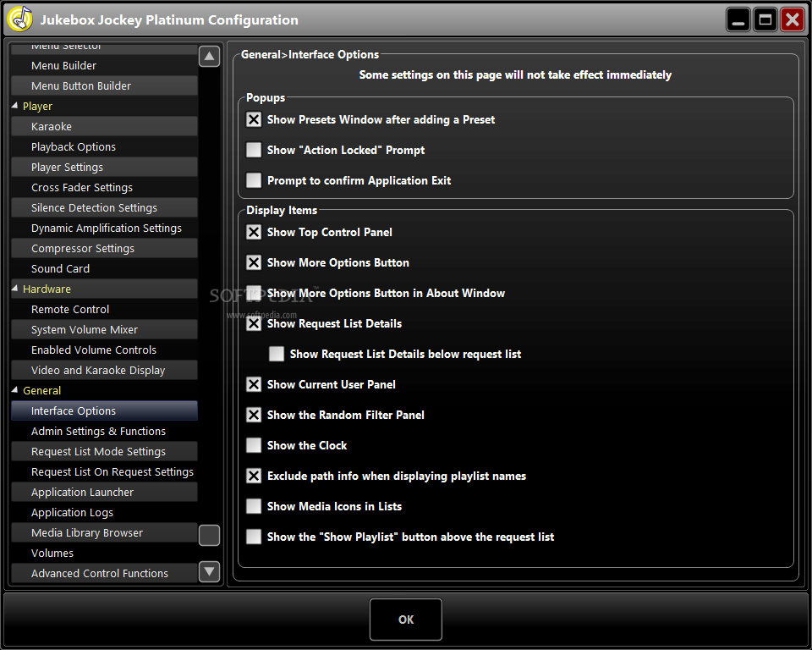Screen dimensions: 812x650
Task: Enable Show "Action Locked" Prompt checkbox
Action: pos(254,150)
